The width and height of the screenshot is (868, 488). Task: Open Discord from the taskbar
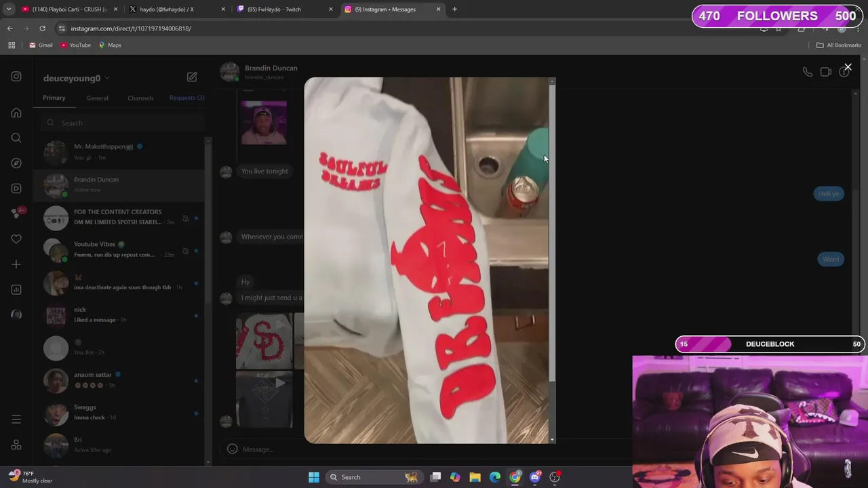tap(535, 477)
